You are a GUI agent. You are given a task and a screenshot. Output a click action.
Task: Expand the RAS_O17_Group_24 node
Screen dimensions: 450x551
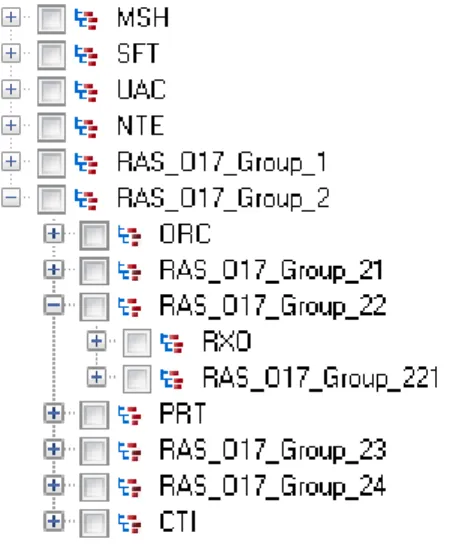[x=54, y=485]
